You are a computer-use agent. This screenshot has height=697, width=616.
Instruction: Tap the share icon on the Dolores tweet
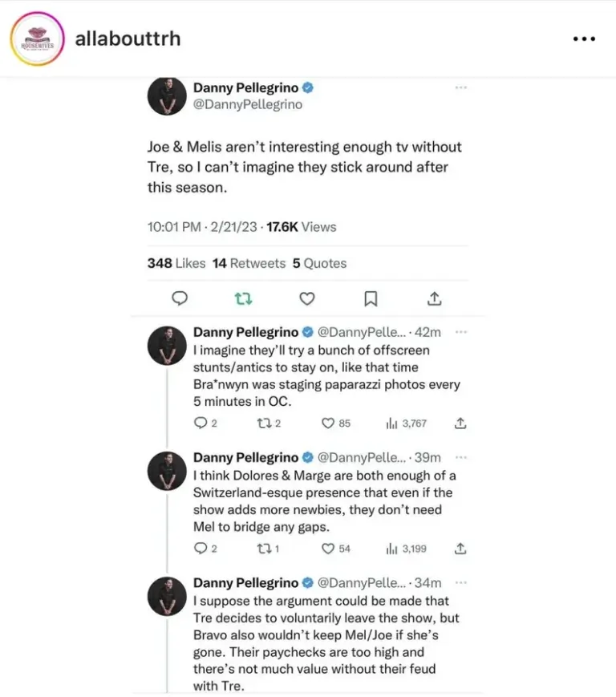(x=460, y=549)
